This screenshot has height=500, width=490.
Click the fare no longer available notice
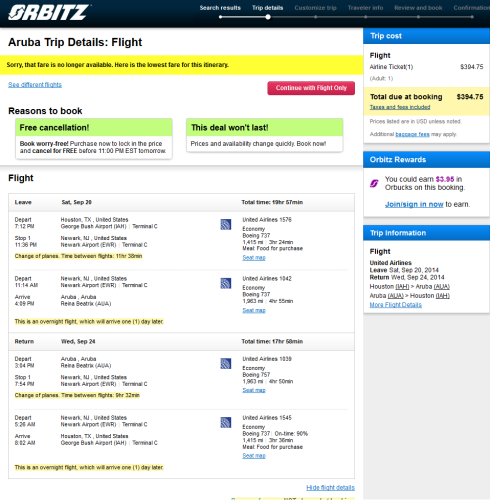click(x=181, y=65)
